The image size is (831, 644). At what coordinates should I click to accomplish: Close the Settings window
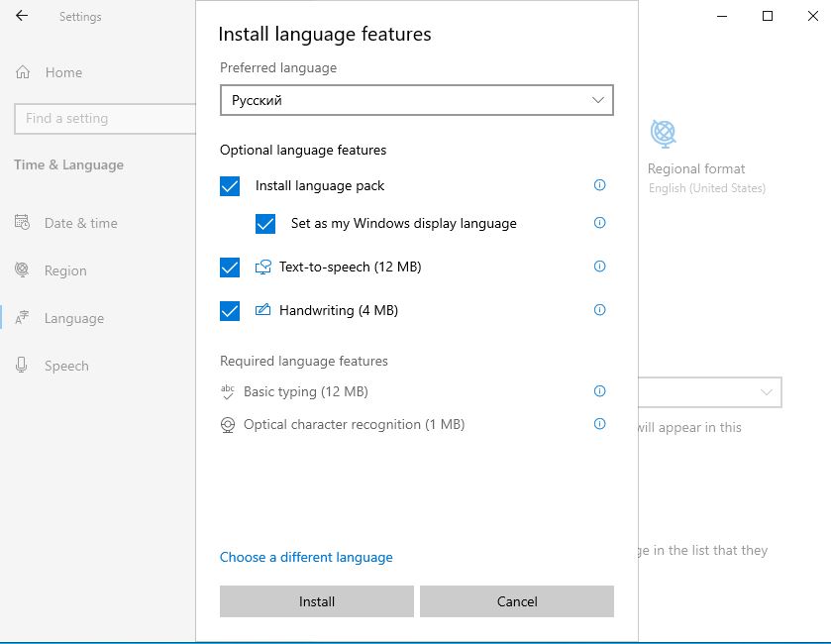click(x=813, y=16)
